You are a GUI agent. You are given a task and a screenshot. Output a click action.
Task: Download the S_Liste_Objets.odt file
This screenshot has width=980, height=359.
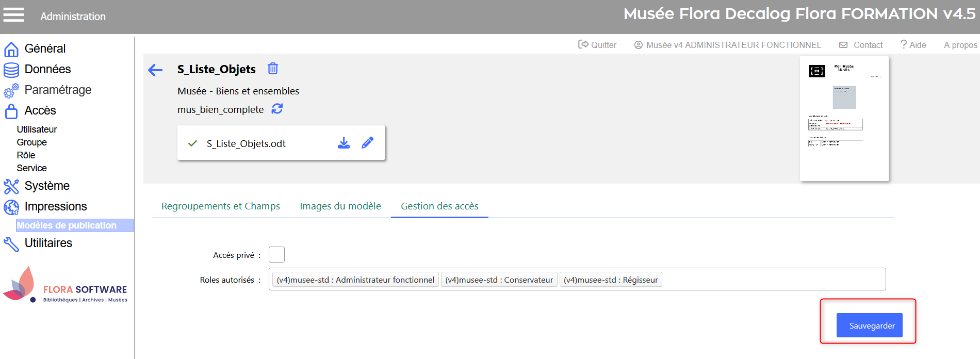point(344,143)
